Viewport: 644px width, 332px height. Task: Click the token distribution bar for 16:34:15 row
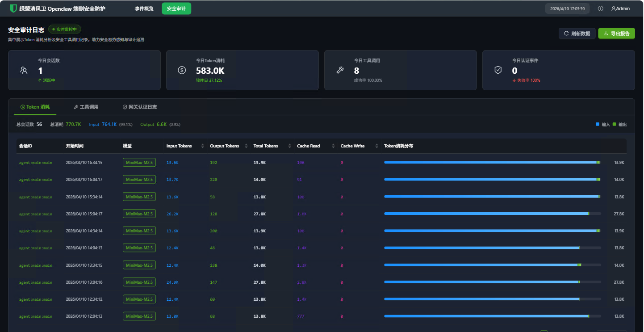492,162
